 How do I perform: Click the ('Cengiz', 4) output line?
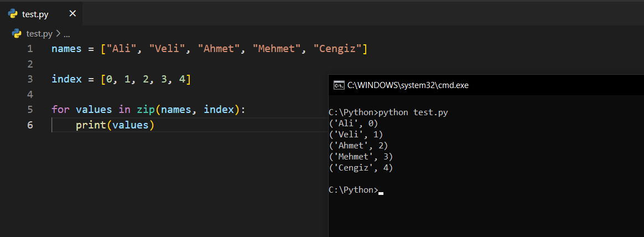coord(360,168)
